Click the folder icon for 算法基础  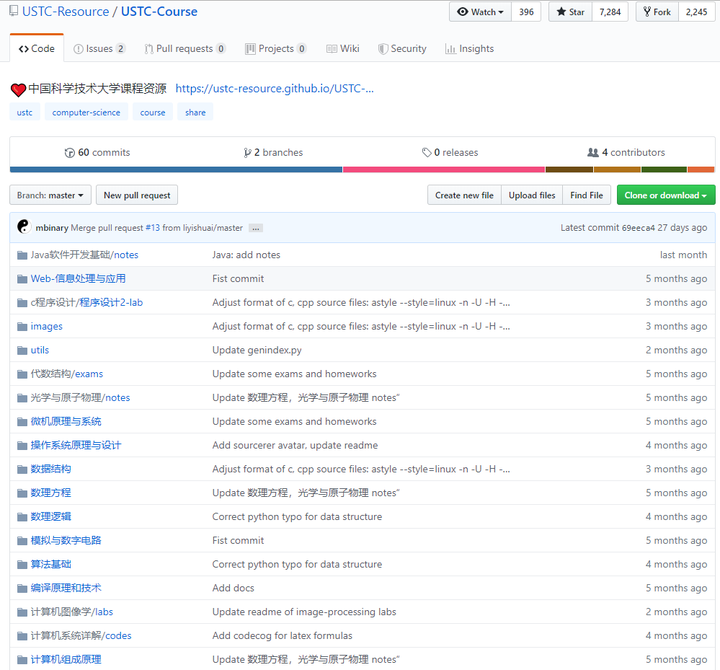point(22,564)
